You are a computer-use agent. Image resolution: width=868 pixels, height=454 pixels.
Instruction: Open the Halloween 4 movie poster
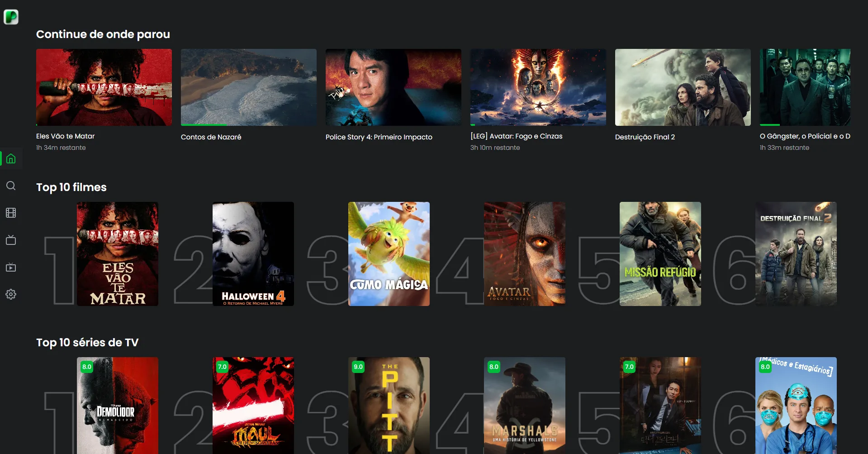point(253,254)
